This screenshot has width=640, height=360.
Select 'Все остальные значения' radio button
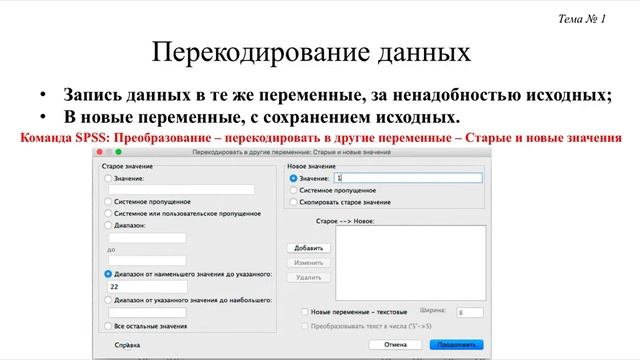[108, 326]
